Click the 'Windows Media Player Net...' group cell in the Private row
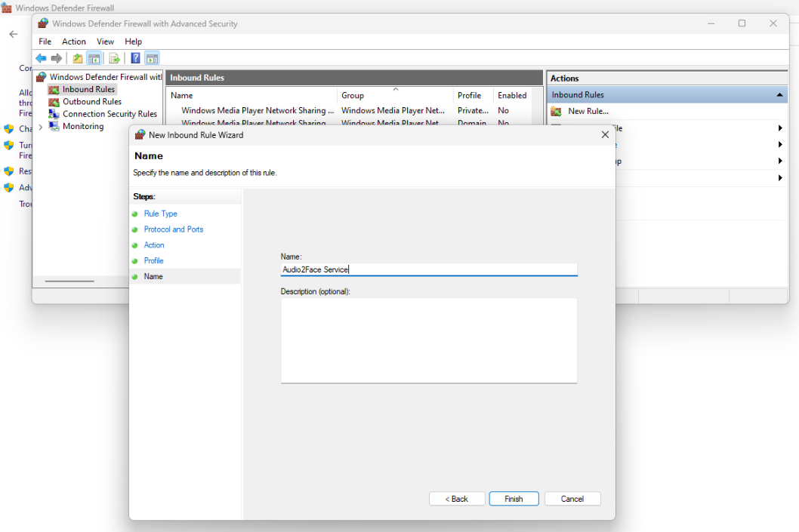 tap(393, 110)
